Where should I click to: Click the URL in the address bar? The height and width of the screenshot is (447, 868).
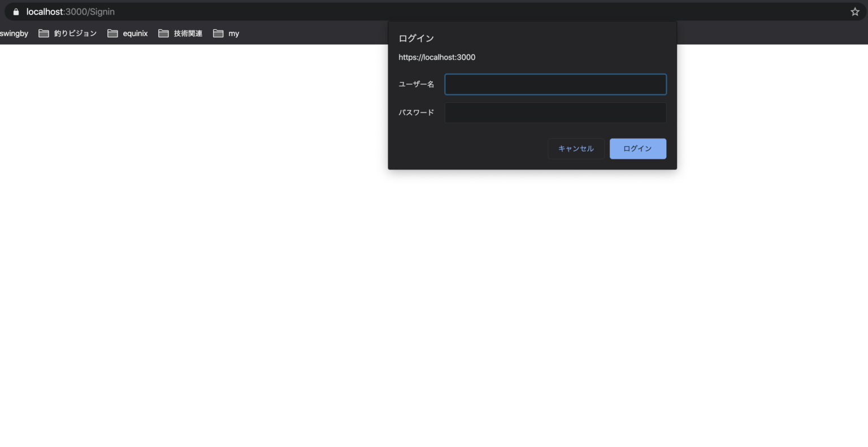71,11
